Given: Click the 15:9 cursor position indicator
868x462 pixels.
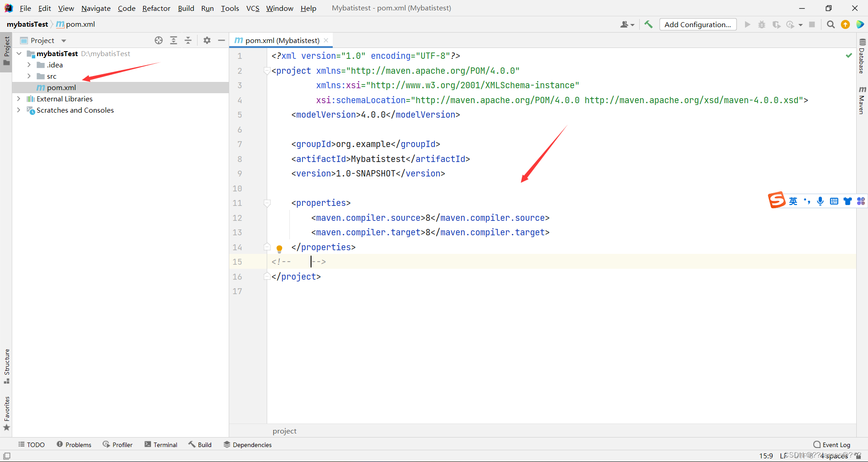Looking at the screenshot, I should [x=766, y=456].
